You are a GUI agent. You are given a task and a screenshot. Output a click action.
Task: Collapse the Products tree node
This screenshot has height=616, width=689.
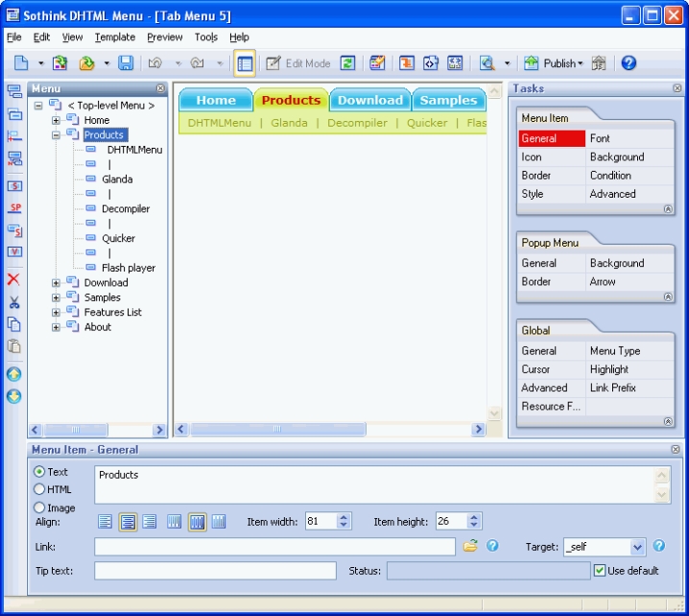(57, 135)
